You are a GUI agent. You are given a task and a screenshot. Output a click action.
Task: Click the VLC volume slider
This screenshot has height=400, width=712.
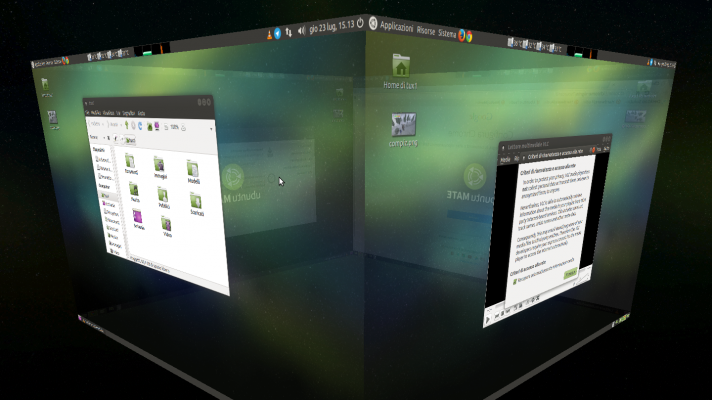(x=582, y=280)
